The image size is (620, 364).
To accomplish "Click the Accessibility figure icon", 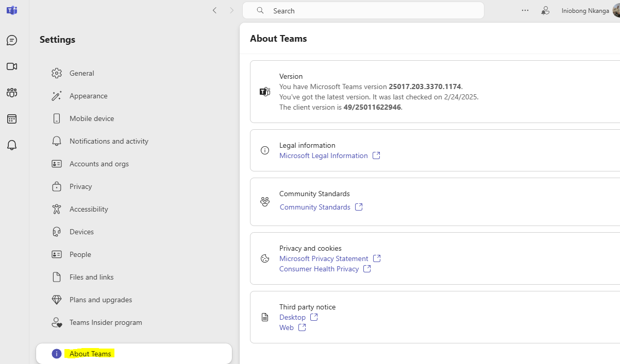I will coord(57,209).
